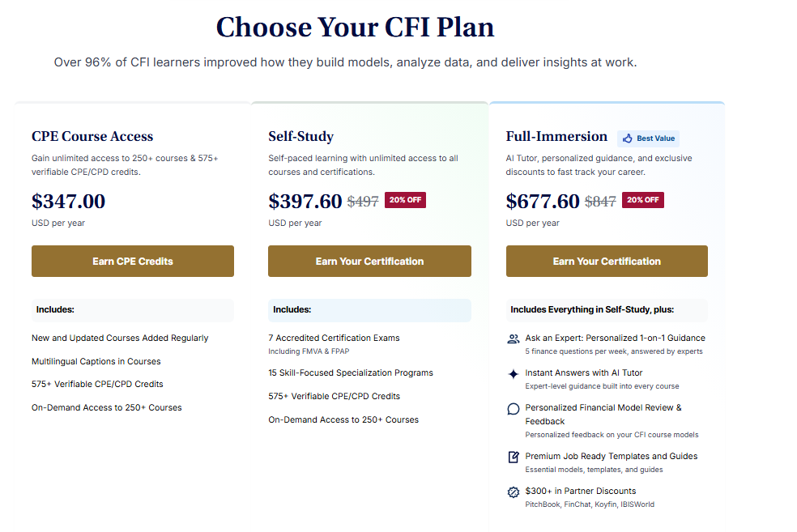Click Multilingual Captions in Courses item
The width and height of the screenshot is (797, 532).
click(96, 361)
